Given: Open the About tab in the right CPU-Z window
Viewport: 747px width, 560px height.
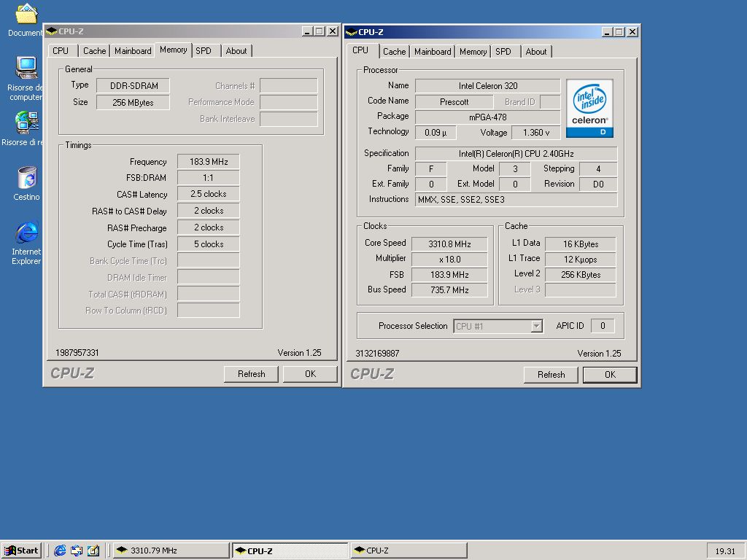Looking at the screenshot, I should pyautogui.click(x=536, y=52).
